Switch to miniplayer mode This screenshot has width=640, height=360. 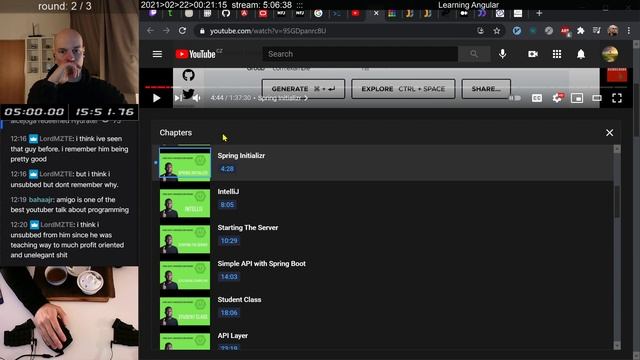click(577, 98)
